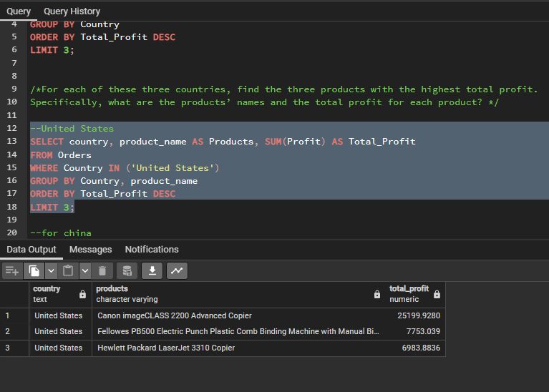Image resolution: width=549 pixels, height=392 pixels.
Task: Click the Paste clipboard icon
Action: click(x=68, y=271)
